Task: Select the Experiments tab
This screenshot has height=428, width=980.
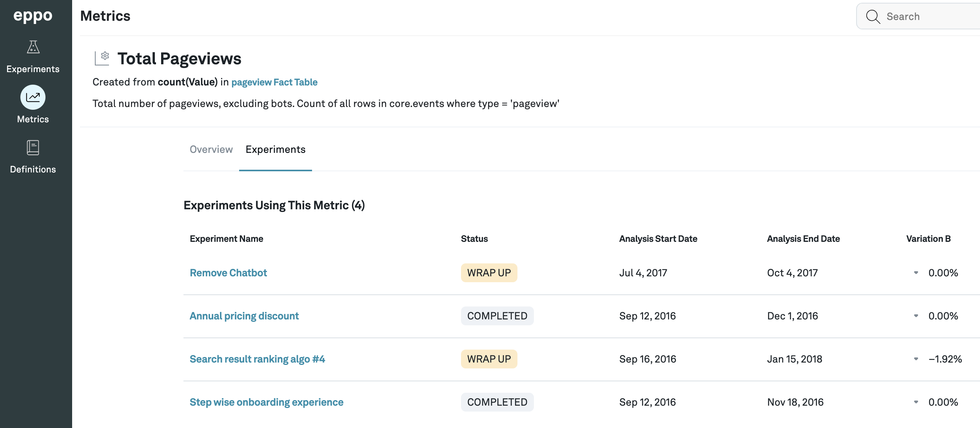Action: [275, 150]
